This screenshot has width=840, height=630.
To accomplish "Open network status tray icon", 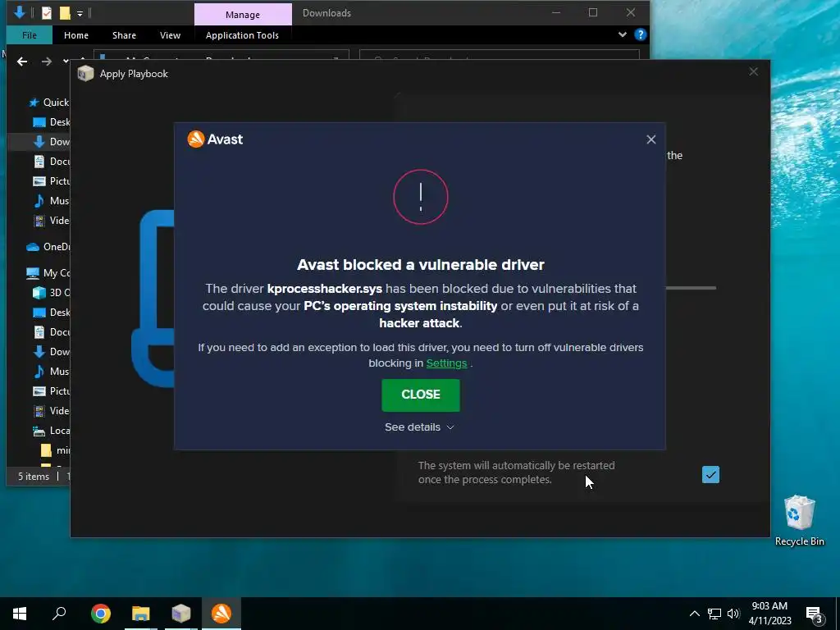I will click(x=714, y=614).
